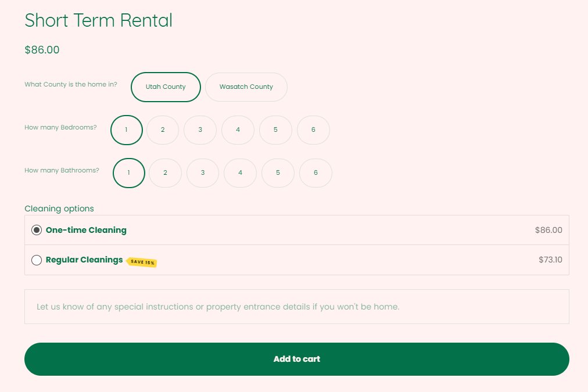Pick 2 bathrooms
Viewport: 588px width, 392px height.
165,173
